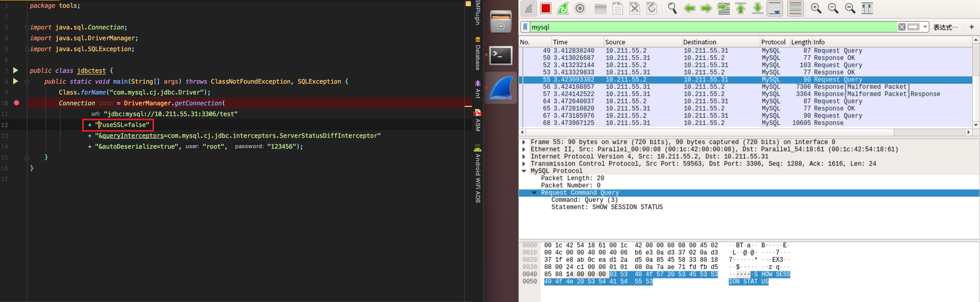Expand the Ethernet II details row

coord(524,149)
